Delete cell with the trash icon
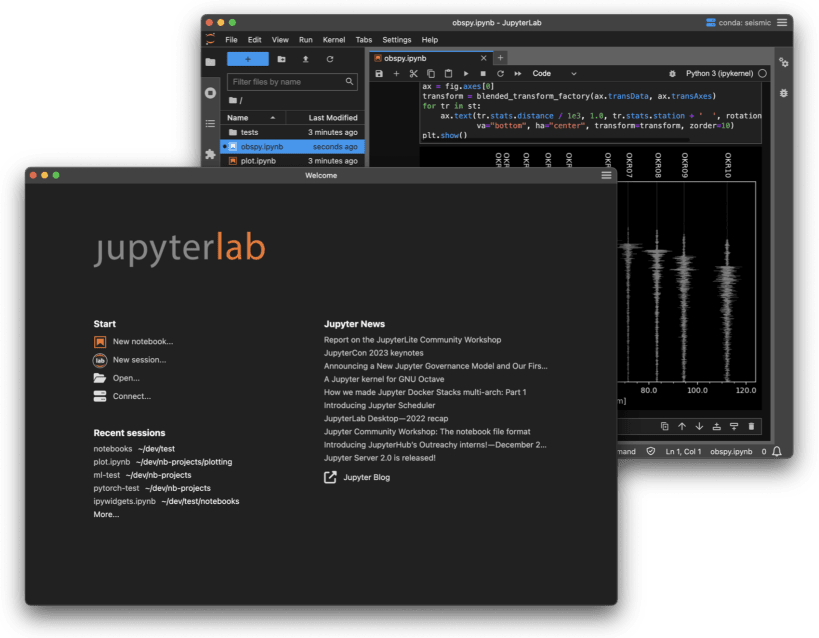 click(x=751, y=426)
